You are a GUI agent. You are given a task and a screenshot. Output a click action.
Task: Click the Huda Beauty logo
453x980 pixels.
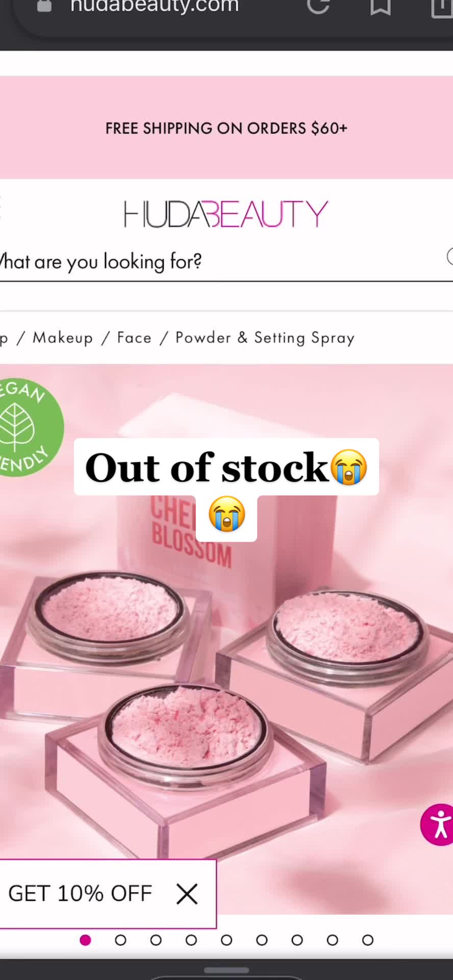click(x=225, y=214)
